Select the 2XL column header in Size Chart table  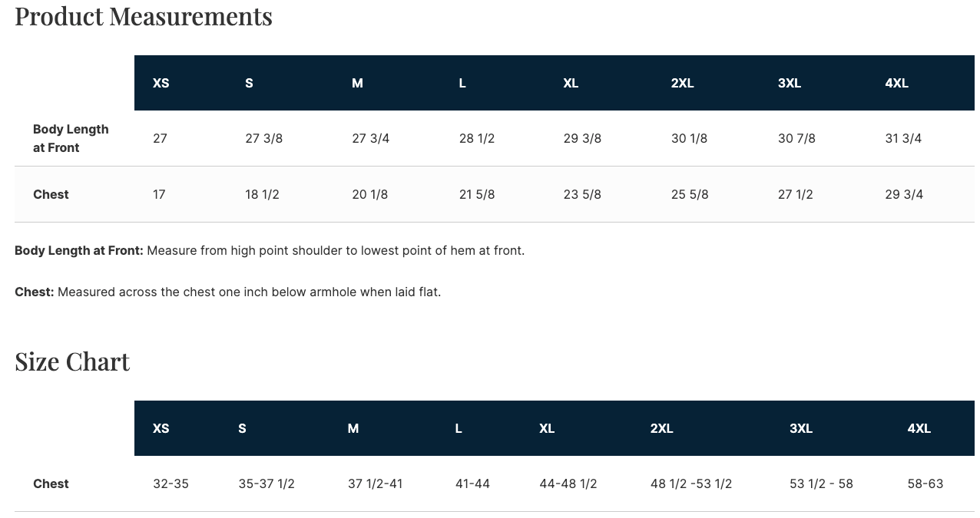pos(661,428)
